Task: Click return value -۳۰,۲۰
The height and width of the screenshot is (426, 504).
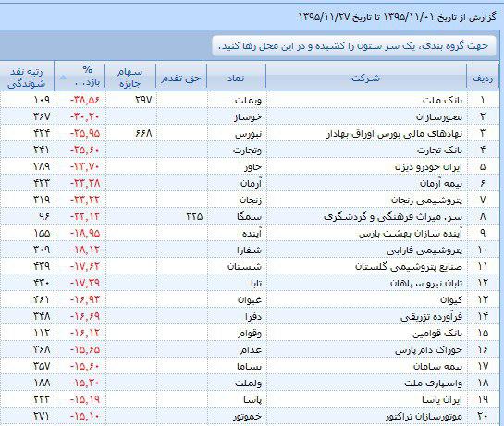Action: (x=85, y=116)
